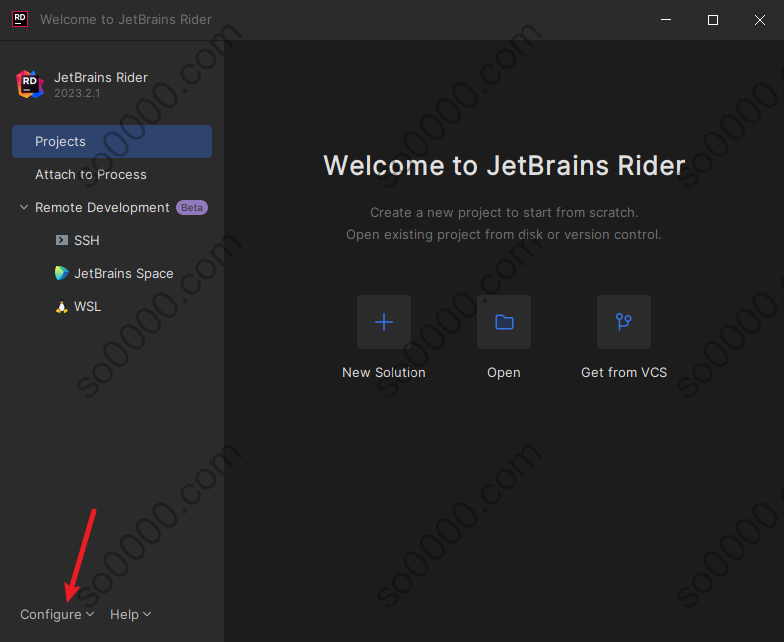Collapse the Remote Development section chevron

click(24, 207)
